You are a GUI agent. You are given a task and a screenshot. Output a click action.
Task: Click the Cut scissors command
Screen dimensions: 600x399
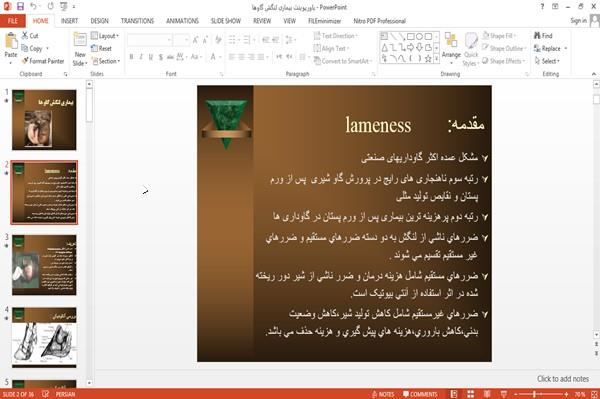pyautogui.click(x=30, y=36)
